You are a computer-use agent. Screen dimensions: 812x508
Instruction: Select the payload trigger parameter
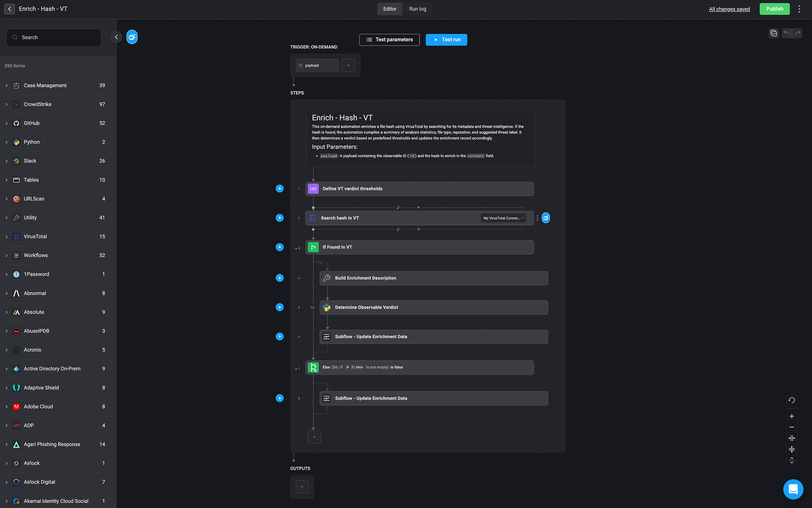pyautogui.click(x=317, y=66)
